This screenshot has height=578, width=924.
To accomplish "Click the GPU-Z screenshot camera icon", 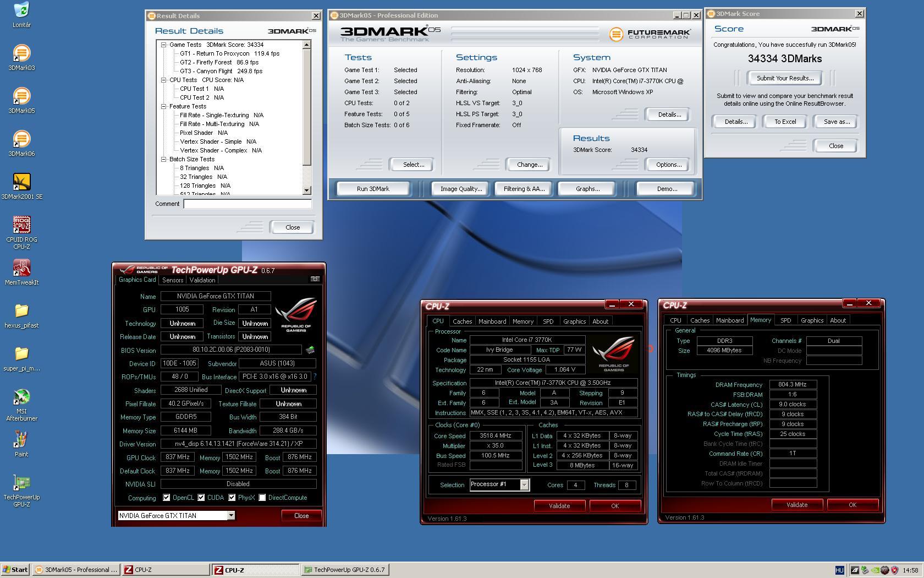I will (x=315, y=279).
